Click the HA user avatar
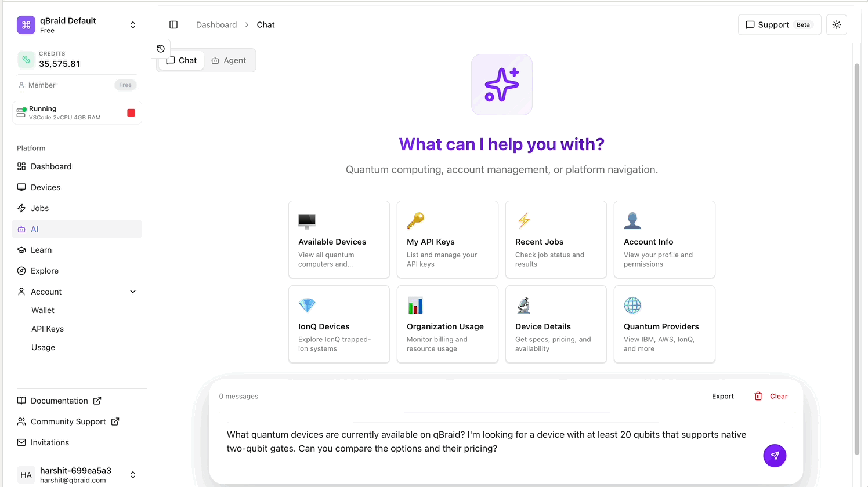Viewport: 868px width, 487px height. [x=26, y=475]
